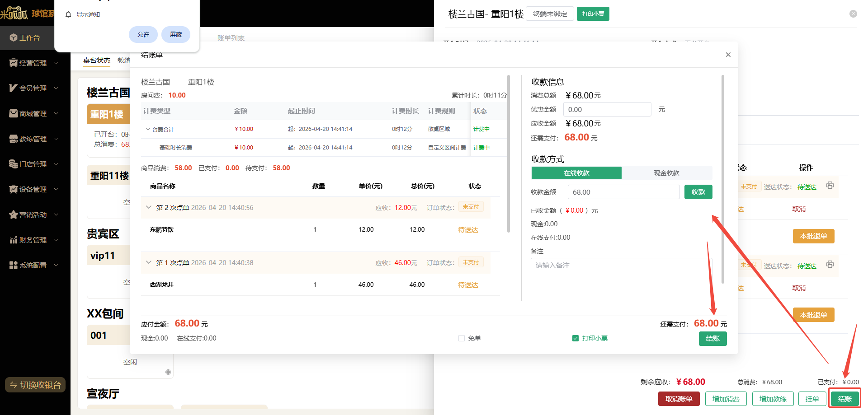Collapse the 第 1 次点单 order group

pyautogui.click(x=149, y=262)
